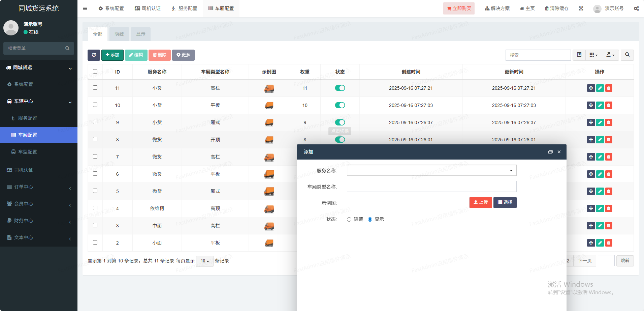Screen dimensions: 644x311
Task: Click the magnifier search icon button
Action: 627,55
